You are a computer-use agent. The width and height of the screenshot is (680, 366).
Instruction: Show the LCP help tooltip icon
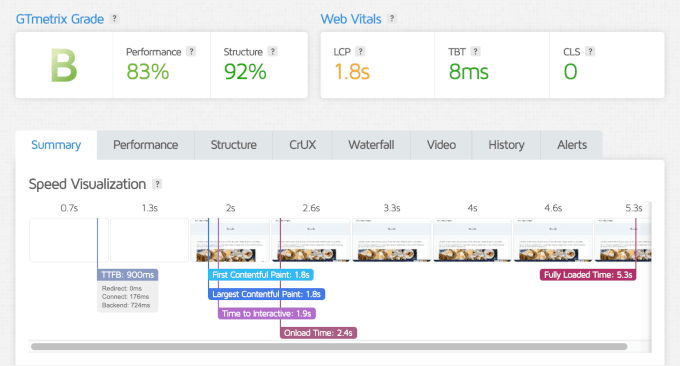point(360,52)
